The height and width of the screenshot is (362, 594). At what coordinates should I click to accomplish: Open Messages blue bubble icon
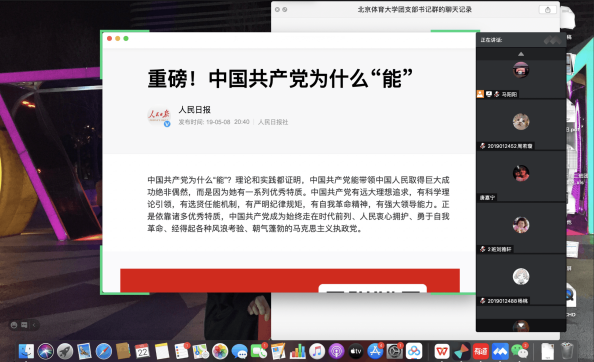[239, 352]
